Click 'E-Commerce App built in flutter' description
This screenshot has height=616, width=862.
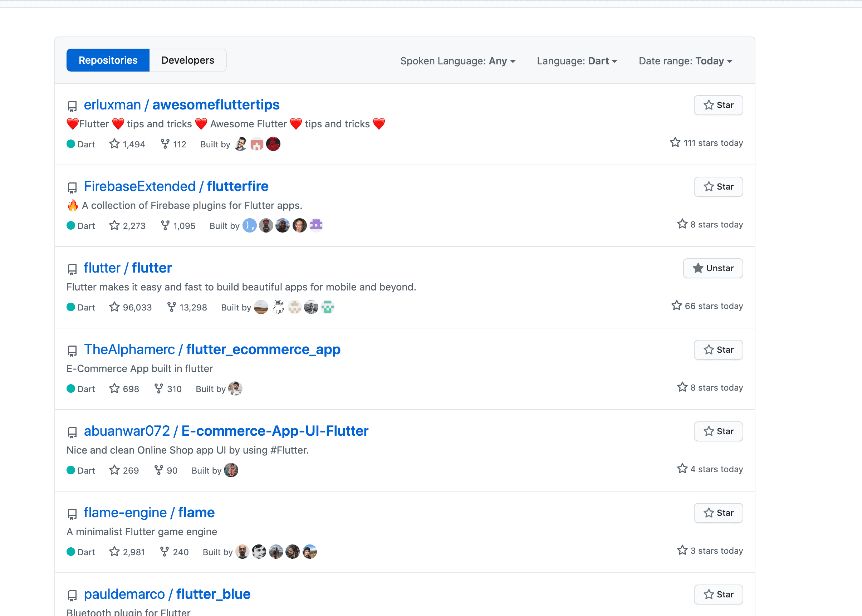pyautogui.click(x=139, y=369)
